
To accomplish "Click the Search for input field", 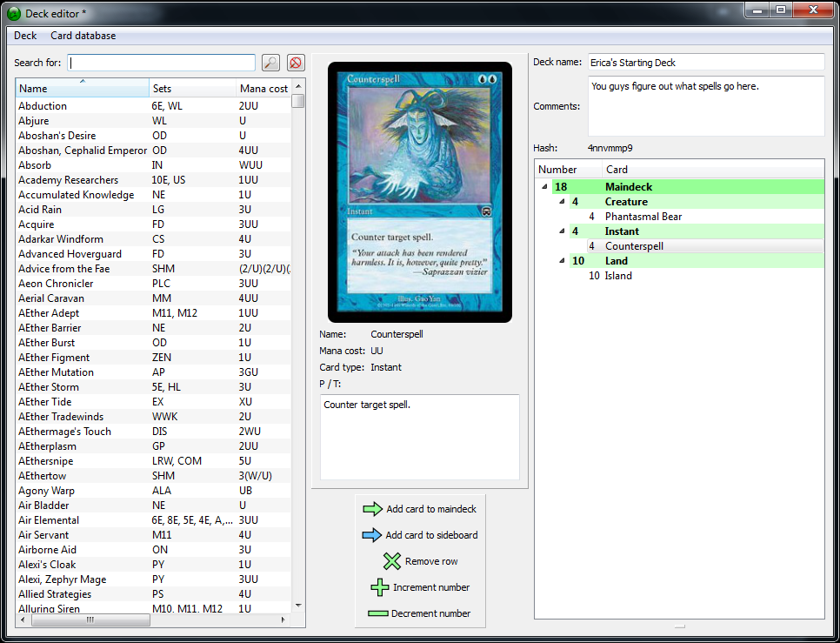I will click(162, 63).
